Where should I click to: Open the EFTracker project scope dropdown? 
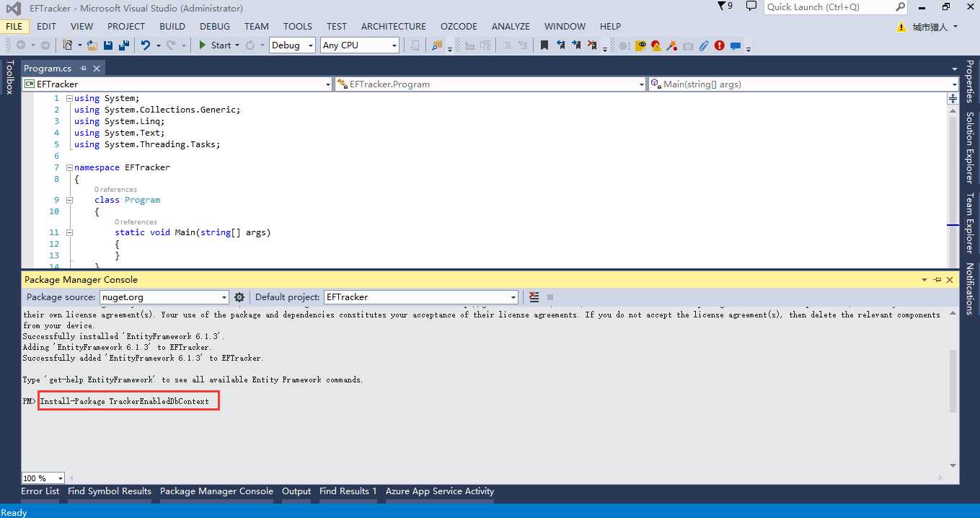click(x=177, y=84)
